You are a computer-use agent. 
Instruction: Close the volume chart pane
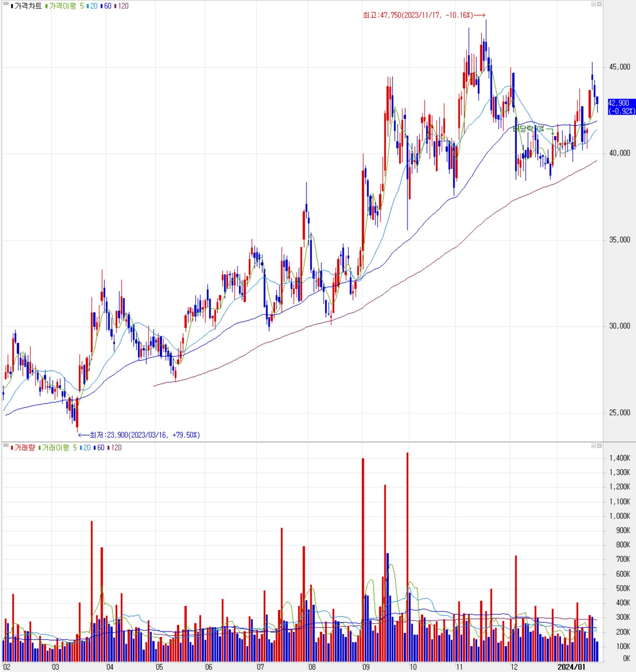point(599,446)
